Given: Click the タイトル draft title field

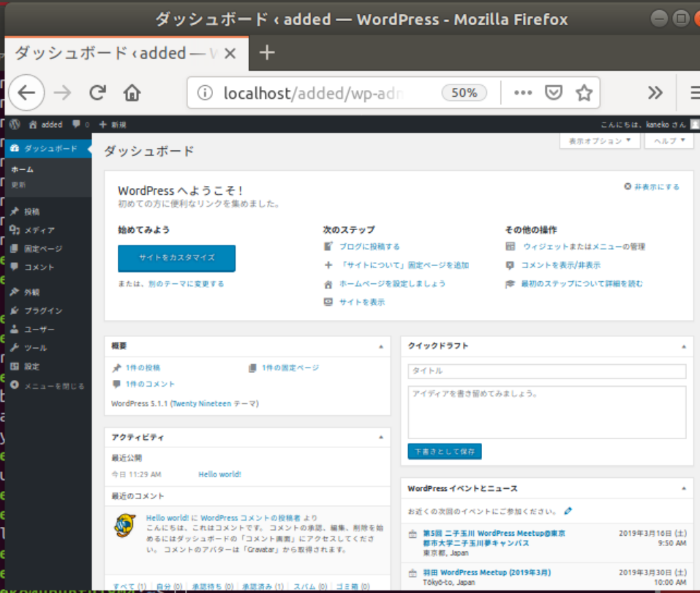Looking at the screenshot, I should pos(547,371).
